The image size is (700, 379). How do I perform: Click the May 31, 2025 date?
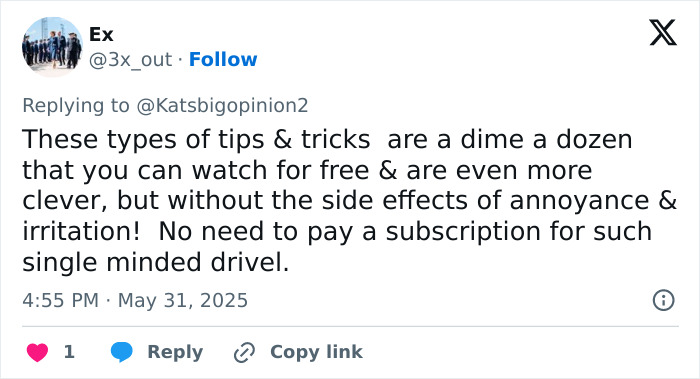(x=183, y=300)
